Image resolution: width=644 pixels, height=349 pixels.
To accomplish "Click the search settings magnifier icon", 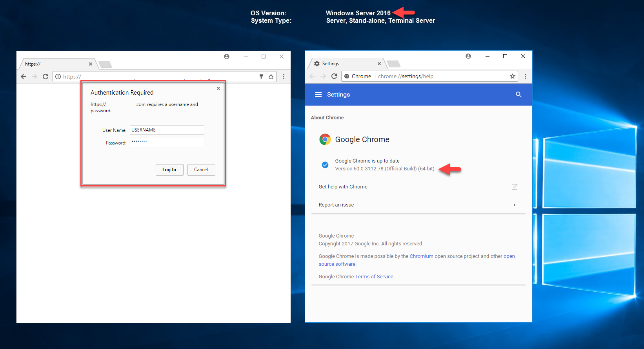I will click(518, 95).
